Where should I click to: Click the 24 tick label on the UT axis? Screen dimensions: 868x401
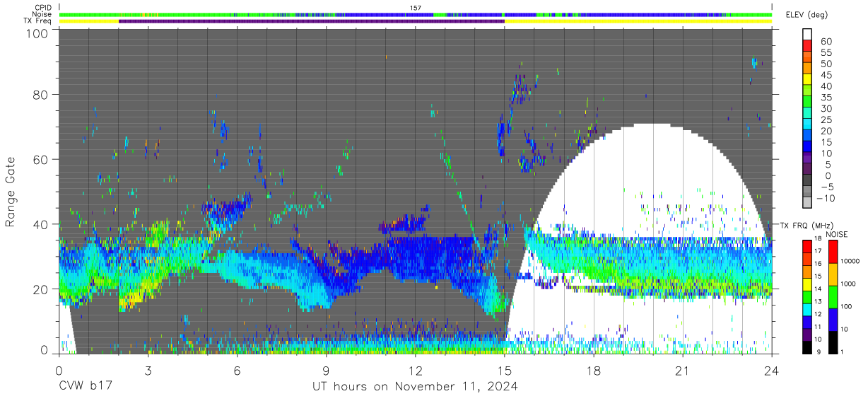pos(772,371)
